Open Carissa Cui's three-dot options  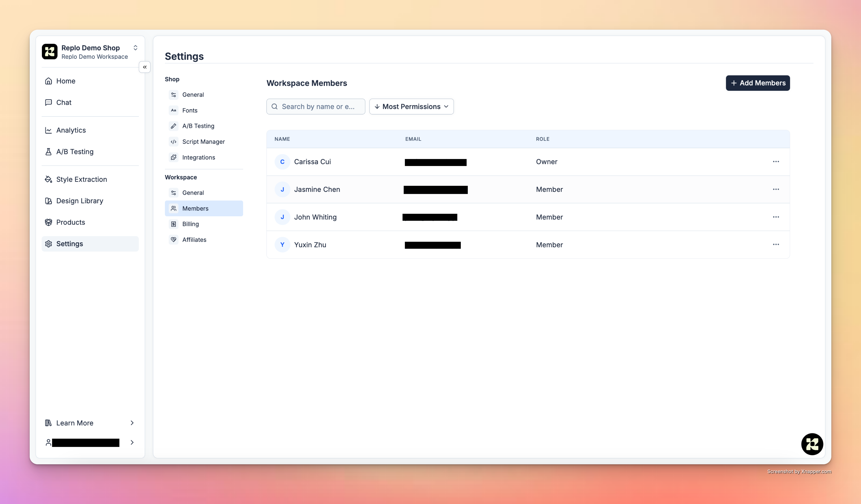(776, 162)
